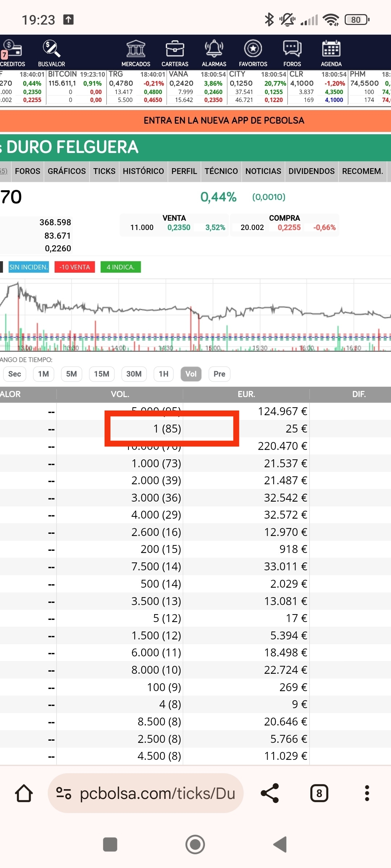This screenshot has height=868, width=391.
Task: Open the CLR ticker quote
Action: [x=318, y=87]
